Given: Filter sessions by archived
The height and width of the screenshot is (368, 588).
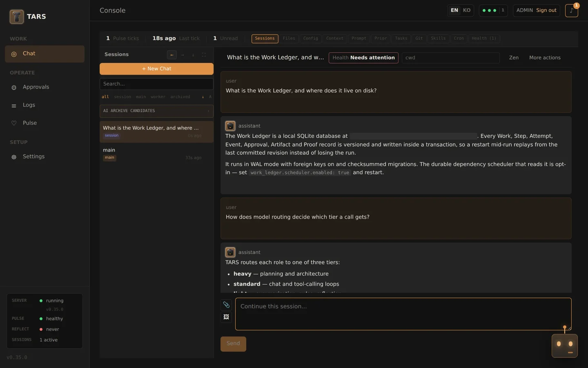Looking at the screenshot, I should click(180, 97).
